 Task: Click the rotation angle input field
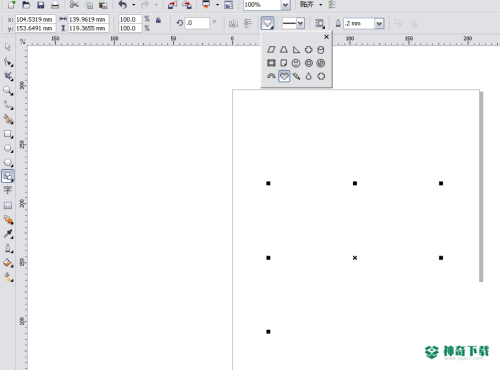(x=197, y=23)
